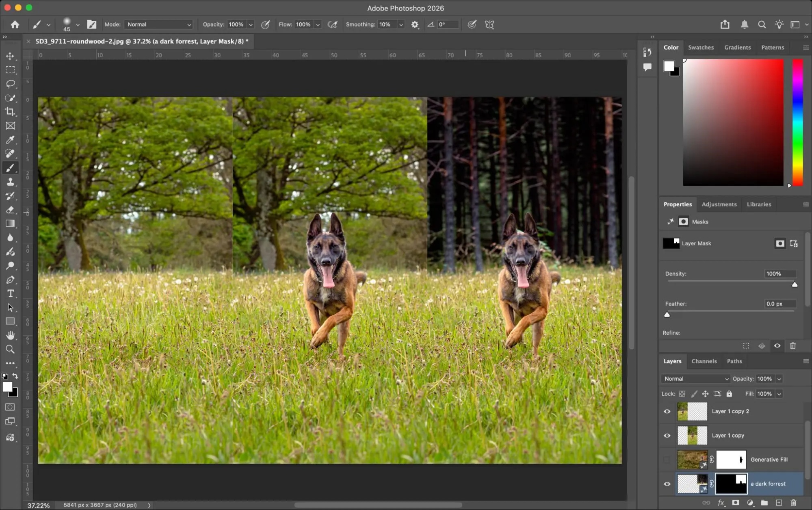812x510 pixels.
Task: Open the Swatches panel tab
Action: 700,47
